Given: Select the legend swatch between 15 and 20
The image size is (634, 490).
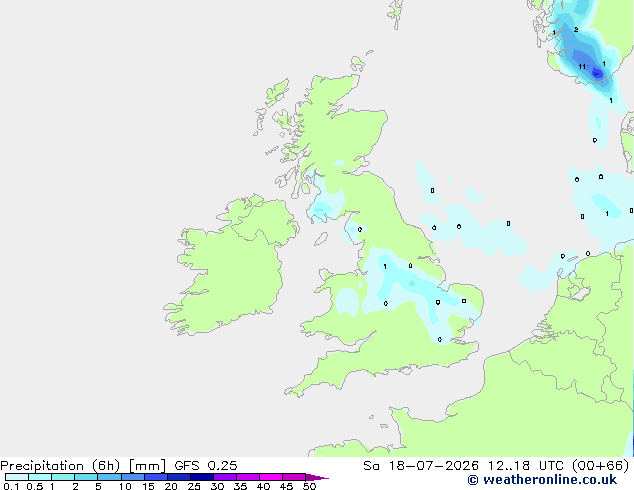Looking at the screenshot, I should (156, 477).
